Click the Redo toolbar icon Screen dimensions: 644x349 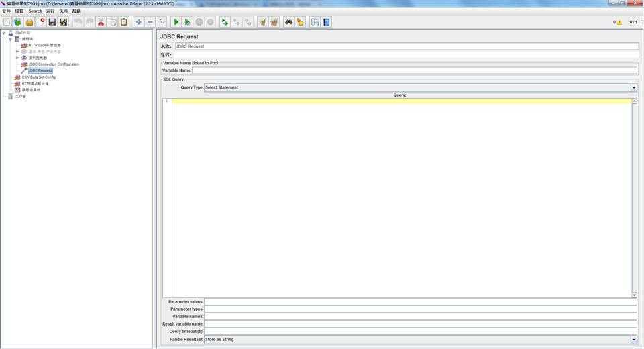[x=89, y=22]
